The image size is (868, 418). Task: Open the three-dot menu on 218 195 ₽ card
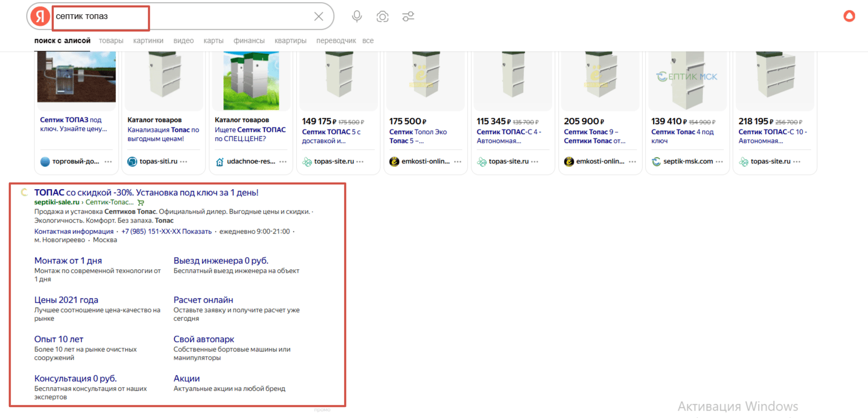797,161
